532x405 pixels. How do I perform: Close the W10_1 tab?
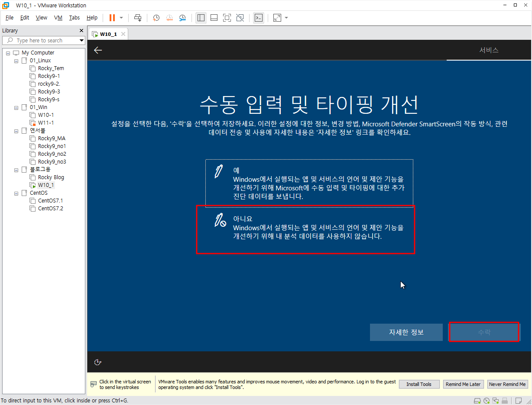(123, 34)
